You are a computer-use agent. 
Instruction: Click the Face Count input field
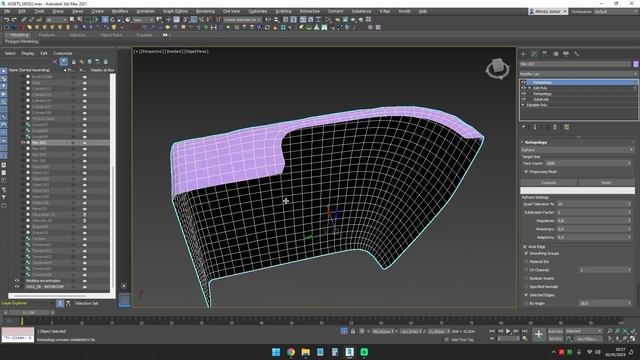pos(588,163)
